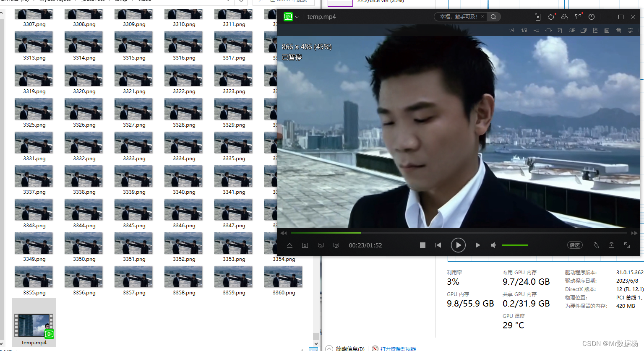644x351 pixels.
Task: Open the 字 subtitle settings tab
Action: (x=630, y=30)
